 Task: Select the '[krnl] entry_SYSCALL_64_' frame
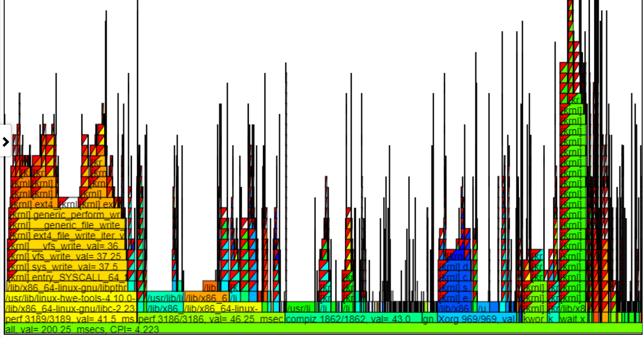(67, 277)
